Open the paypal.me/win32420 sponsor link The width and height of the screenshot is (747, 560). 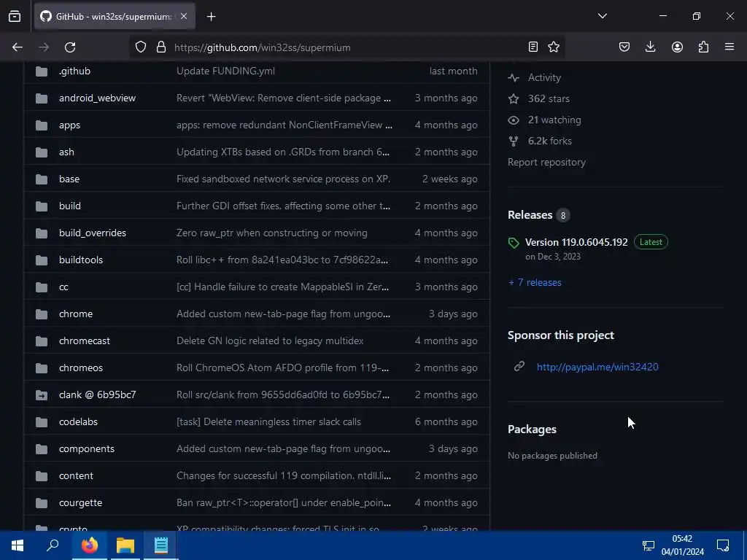(597, 367)
